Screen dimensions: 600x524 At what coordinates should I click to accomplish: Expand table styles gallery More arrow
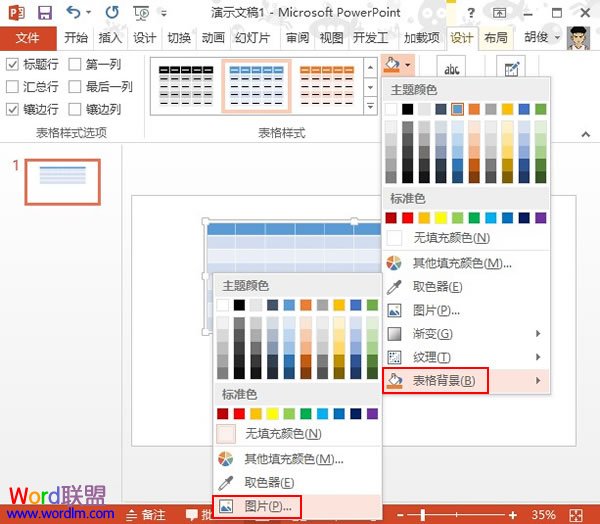pos(370,106)
